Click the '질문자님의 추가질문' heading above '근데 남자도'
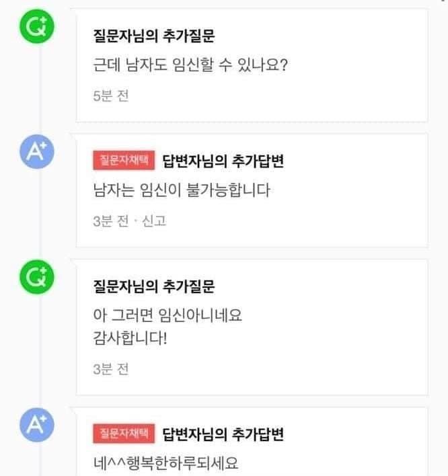 [153, 36]
